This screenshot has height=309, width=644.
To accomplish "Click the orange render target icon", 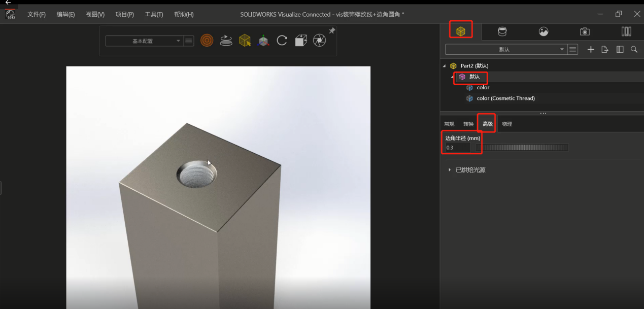I will [207, 41].
